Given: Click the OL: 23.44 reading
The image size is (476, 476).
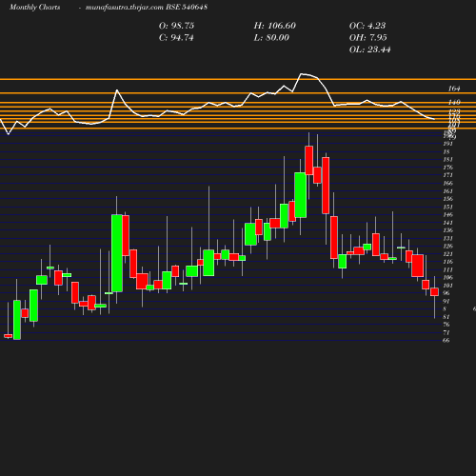Looking at the screenshot, I should 370,50.
